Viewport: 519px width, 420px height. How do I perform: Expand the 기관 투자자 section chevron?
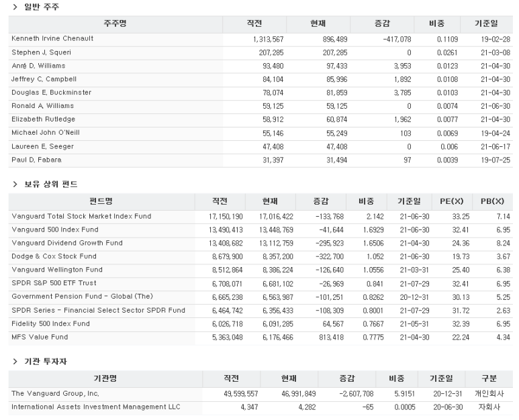pyautogui.click(x=15, y=362)
